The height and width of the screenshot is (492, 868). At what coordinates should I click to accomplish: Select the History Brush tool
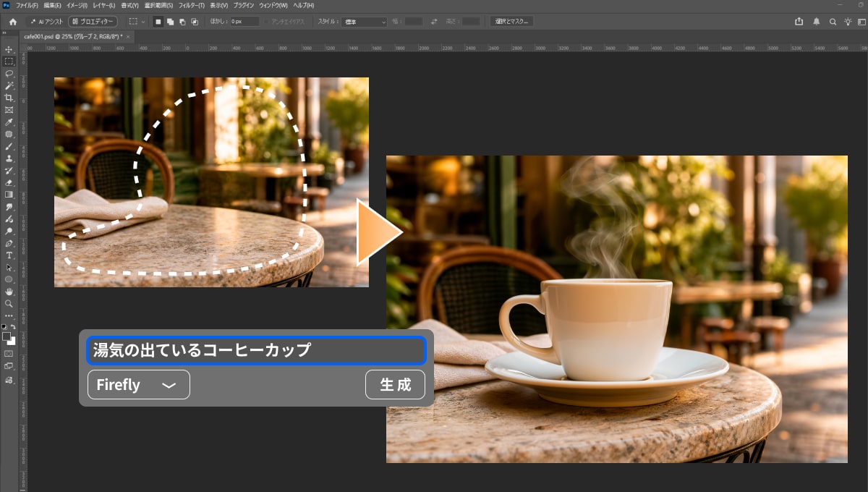9,170
